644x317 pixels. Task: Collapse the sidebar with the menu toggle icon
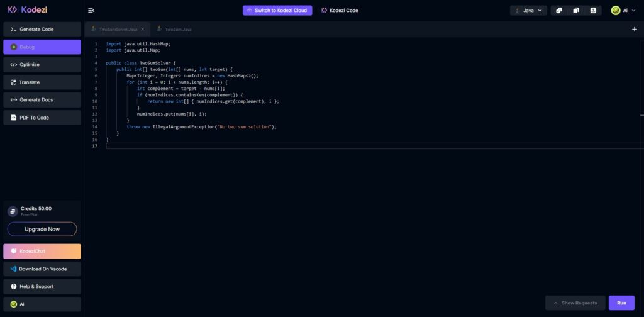[x=91, y=10]
